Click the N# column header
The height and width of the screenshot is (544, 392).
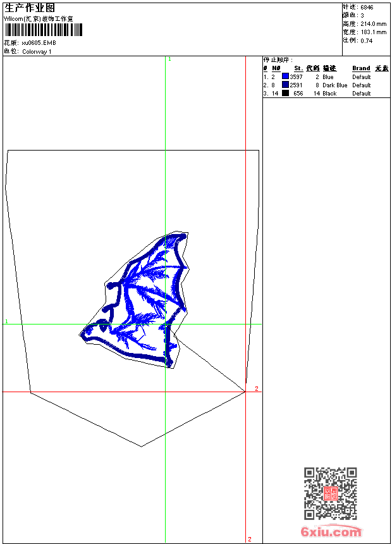(276, 68)
